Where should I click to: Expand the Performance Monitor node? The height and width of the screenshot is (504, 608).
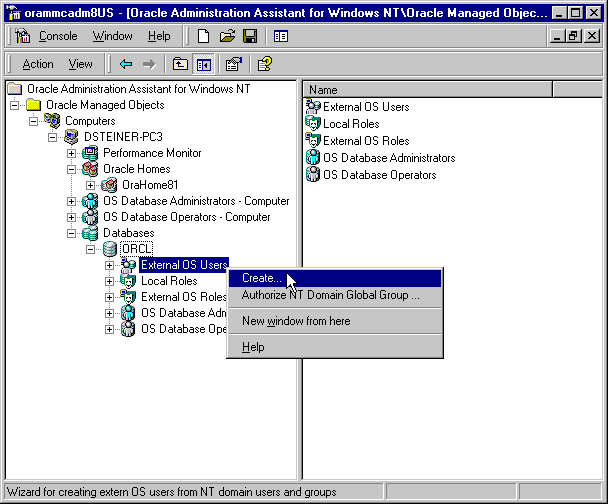tap(72, 153)
